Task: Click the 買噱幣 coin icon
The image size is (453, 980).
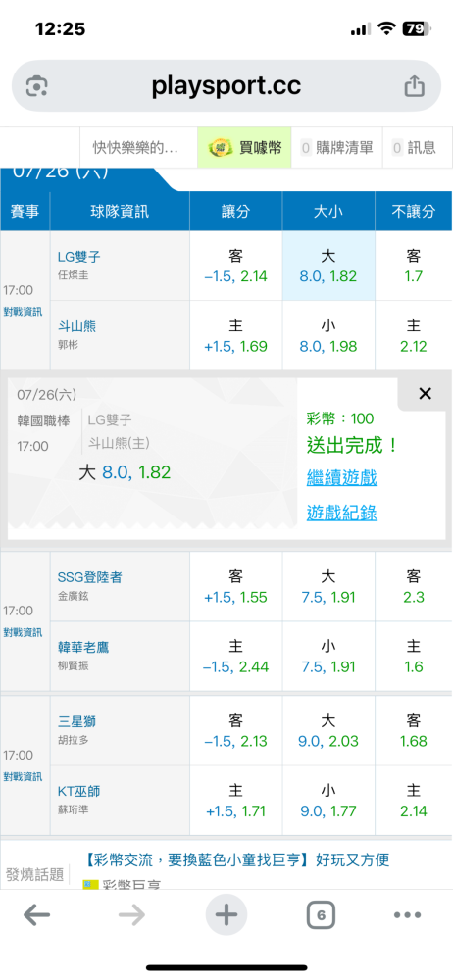Action: [220, 148]
